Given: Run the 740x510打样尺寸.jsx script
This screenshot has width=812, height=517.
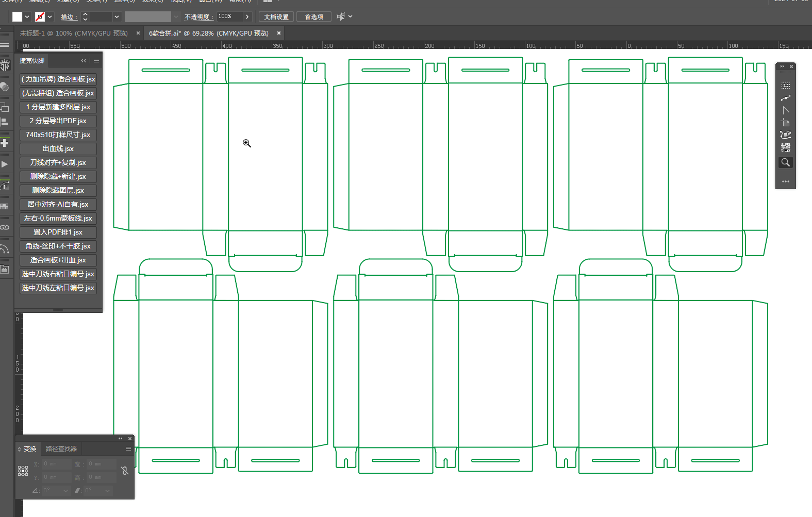Looking at the screenshot, I should click(x=58, y=135).
